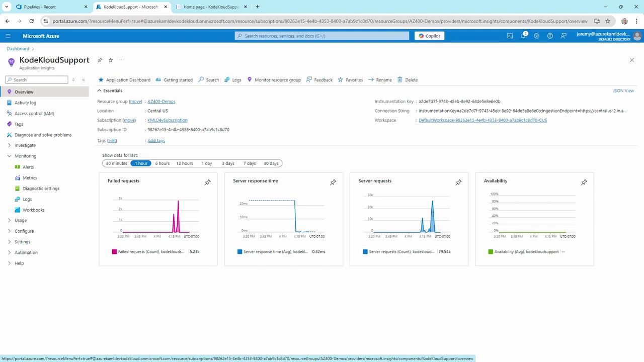The image size is (644, 362).
Task: Click Getting started in the toolbar
Action: point(174,80)
